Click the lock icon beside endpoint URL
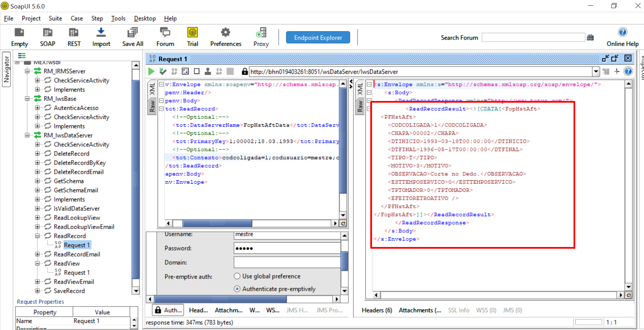644x330 pixels. tap(245, 71)
